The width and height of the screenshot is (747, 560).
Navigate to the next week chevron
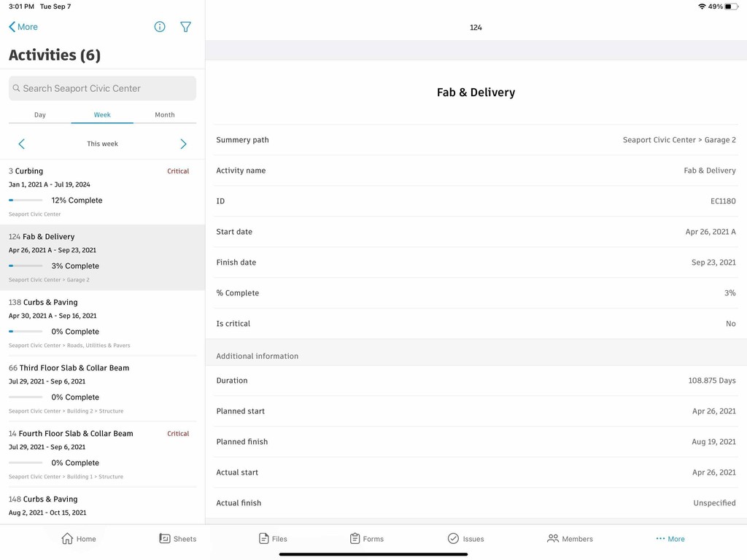point(183,144)
